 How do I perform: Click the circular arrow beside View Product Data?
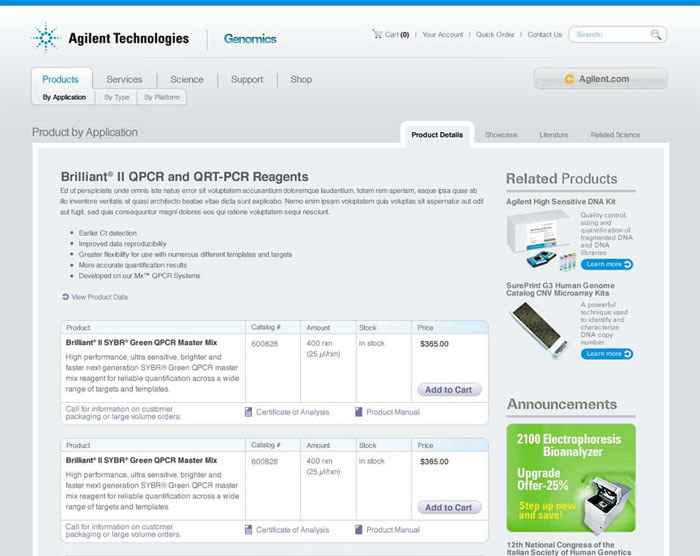[x=66, y=297]
